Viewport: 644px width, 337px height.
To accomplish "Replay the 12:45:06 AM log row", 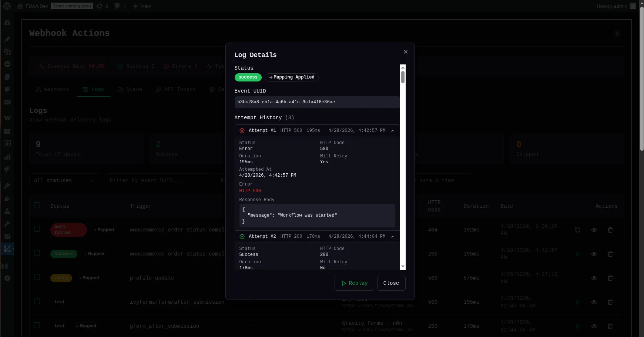I will (577, 302).
